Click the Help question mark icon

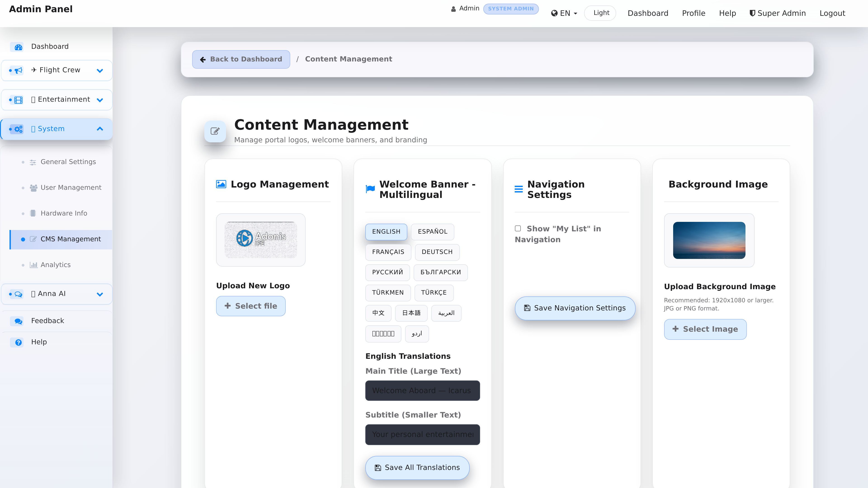[19, 343]
